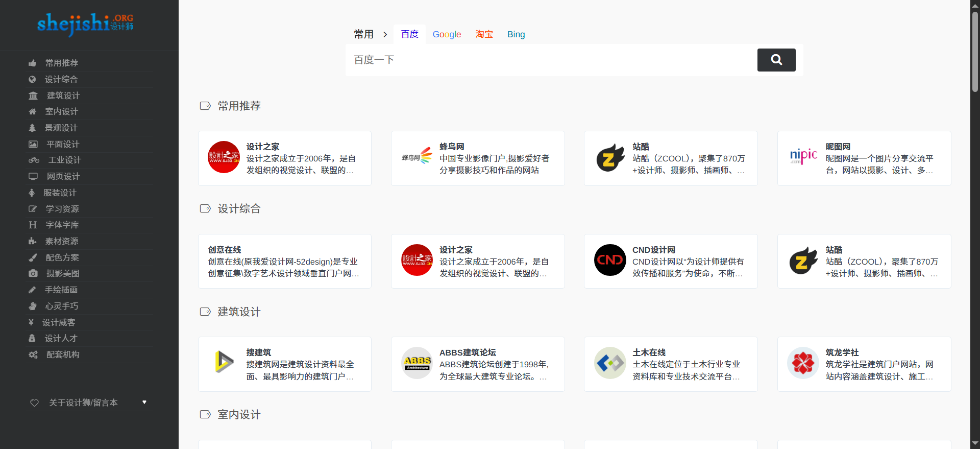Click the yen icon beside 设计威客
Image resolution: width=980 pixels, height=449 pixels.
(x=31, y=322)
